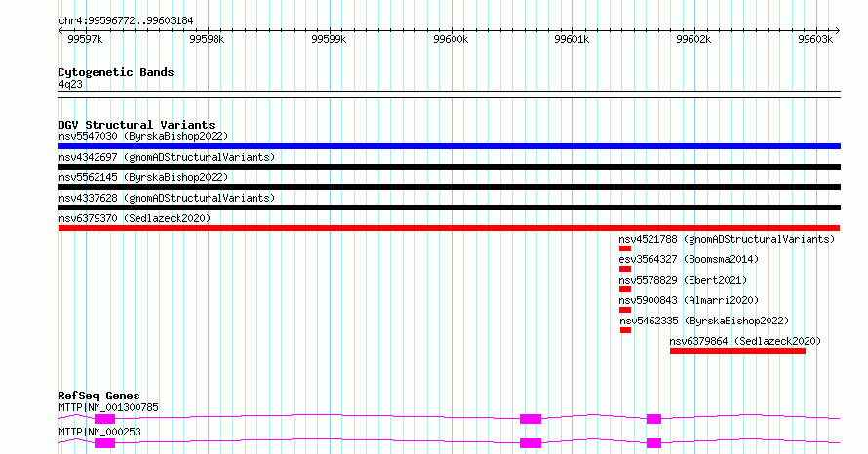
Task: Click the 99599k ruler tick label
Action: (329, 39)
